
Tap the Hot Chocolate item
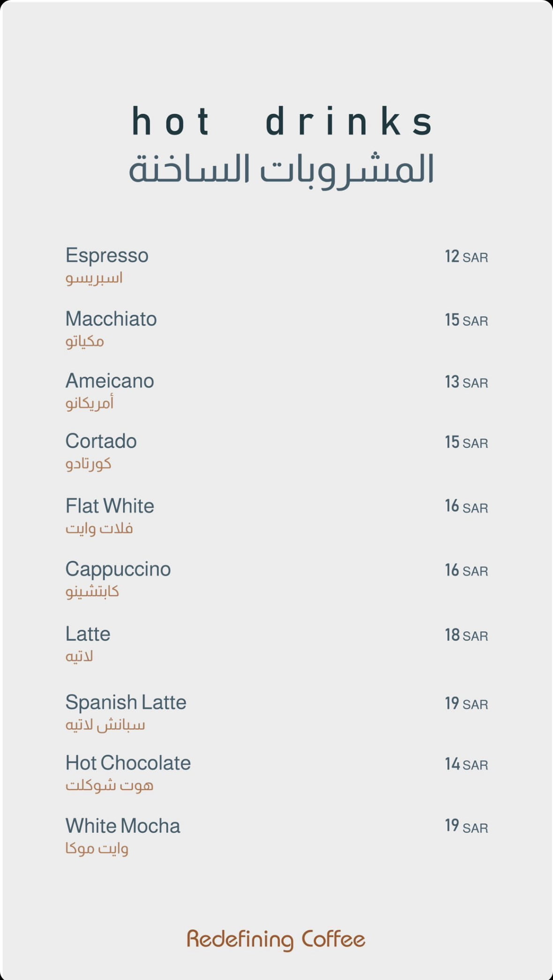tap(128, 763)
